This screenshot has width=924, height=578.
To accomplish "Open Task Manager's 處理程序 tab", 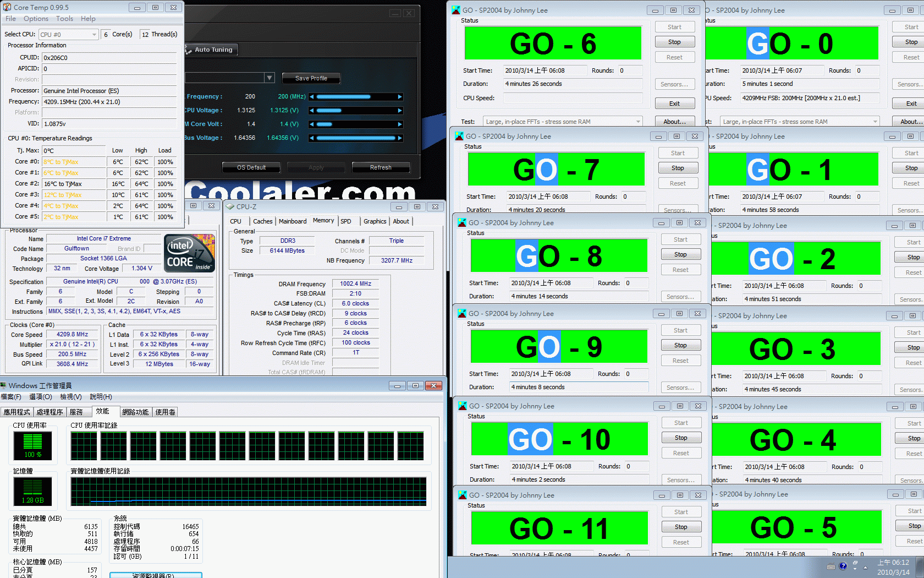I will click(50, 412).
